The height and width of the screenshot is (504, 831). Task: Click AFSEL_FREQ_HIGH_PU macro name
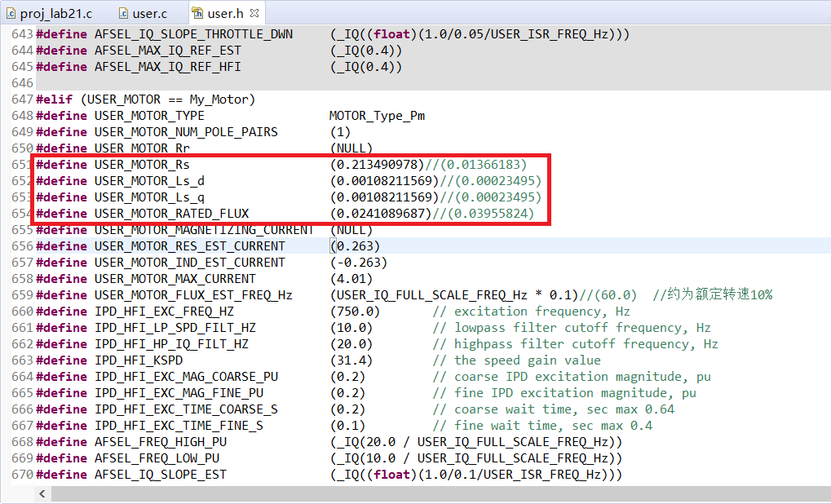pos(161,442)
